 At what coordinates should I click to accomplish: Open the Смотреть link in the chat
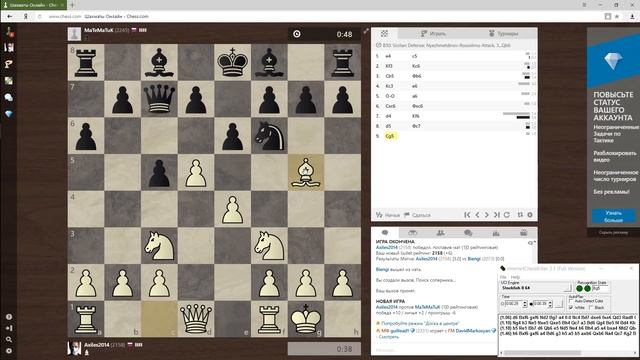pos(388,337)
